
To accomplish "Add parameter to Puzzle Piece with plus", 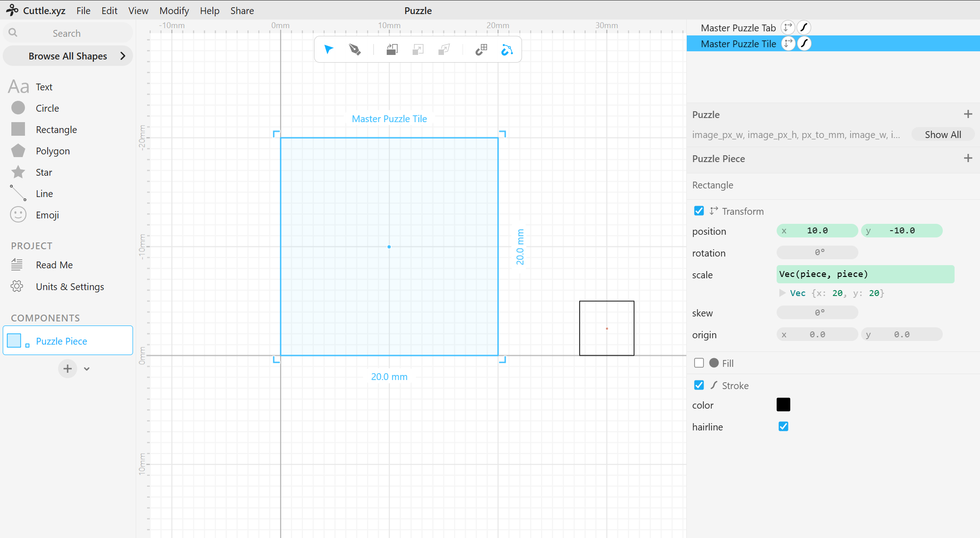I will [x=968, y=158].
